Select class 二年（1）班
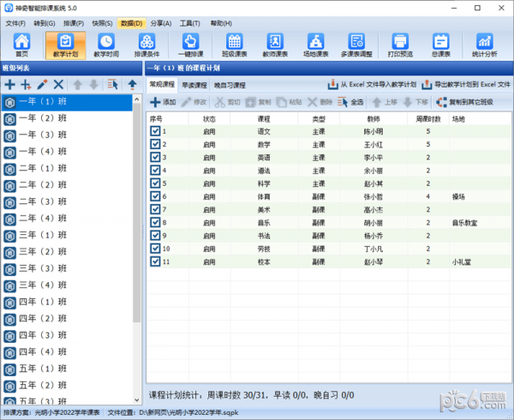The height and width of the screenshot is (420, 514). (x=67, y=169)
